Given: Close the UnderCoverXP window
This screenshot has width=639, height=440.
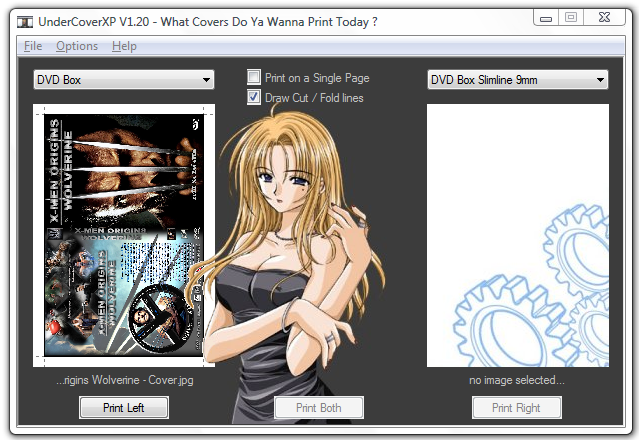Looking at the screenshot, I should pyautogui.click(x=604, y=18).
